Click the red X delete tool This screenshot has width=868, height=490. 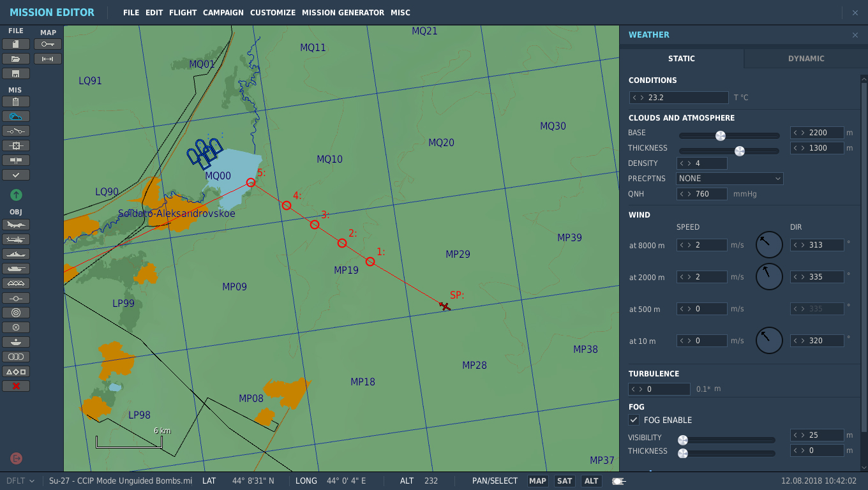point(16,386)
